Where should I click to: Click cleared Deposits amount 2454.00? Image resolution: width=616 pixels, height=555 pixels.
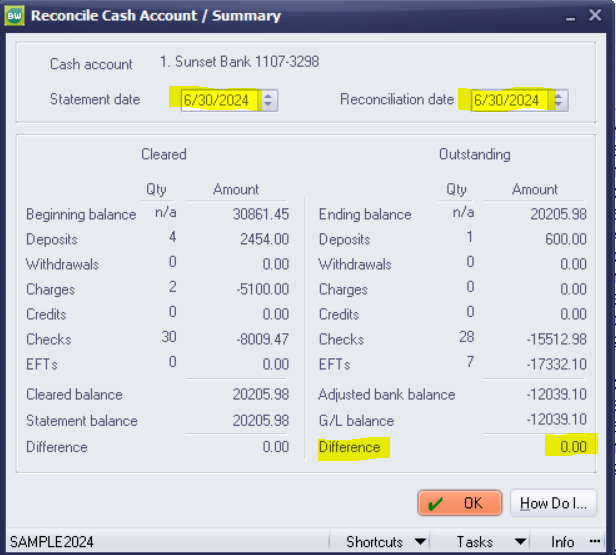pyautogui.click(x=264, y=239)
